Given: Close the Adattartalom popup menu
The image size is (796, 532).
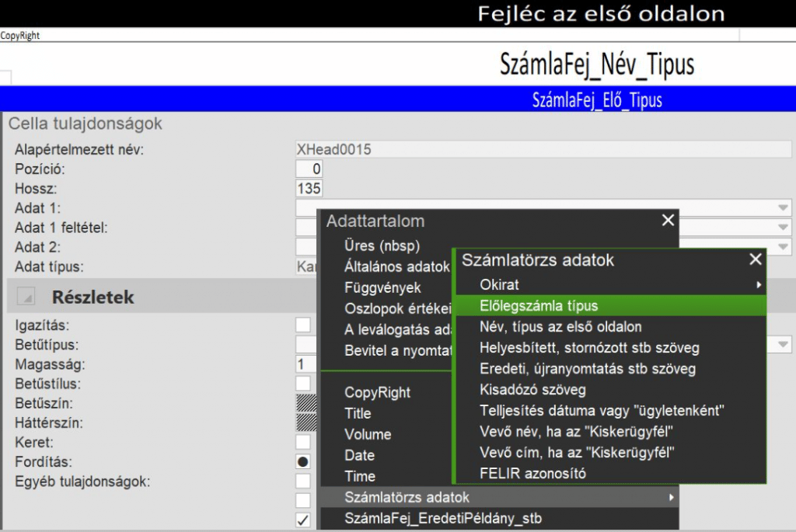Looking at the screenshot, I should pos(668,221).
